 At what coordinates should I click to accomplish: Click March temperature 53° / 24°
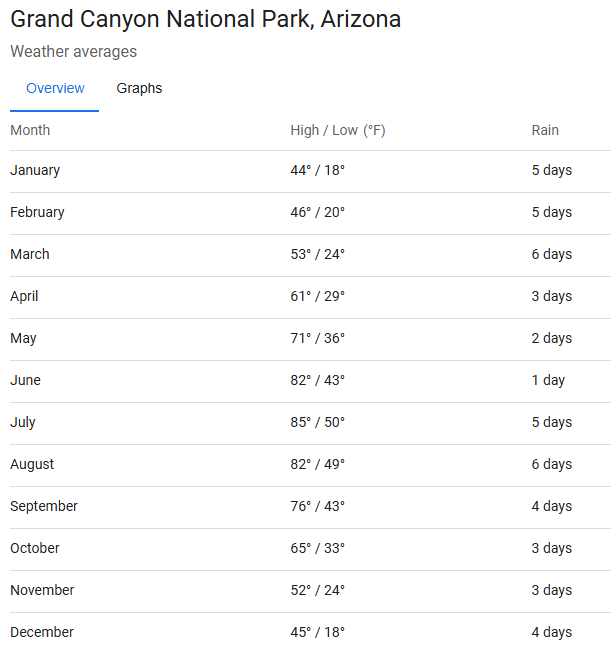tap(317, 254)
